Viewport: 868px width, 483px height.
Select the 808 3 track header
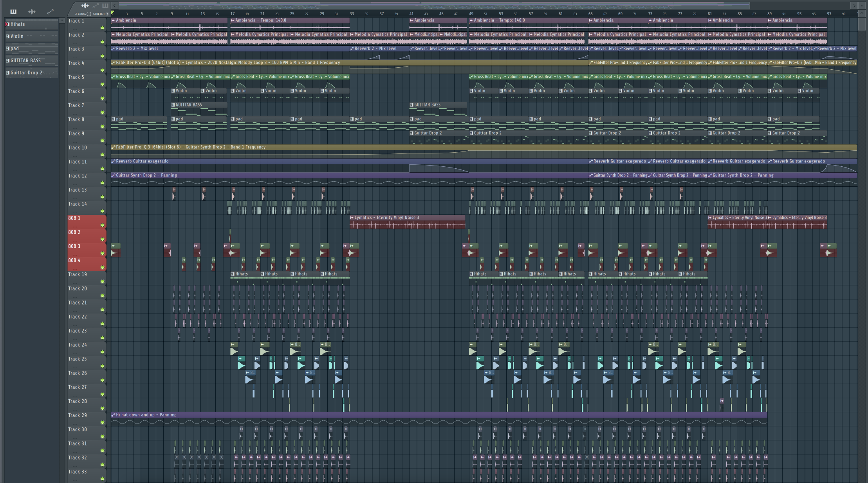tap(87, 250)
